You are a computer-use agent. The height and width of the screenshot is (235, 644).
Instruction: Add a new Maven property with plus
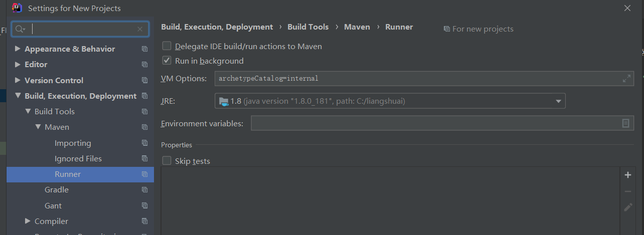[627, 175]
